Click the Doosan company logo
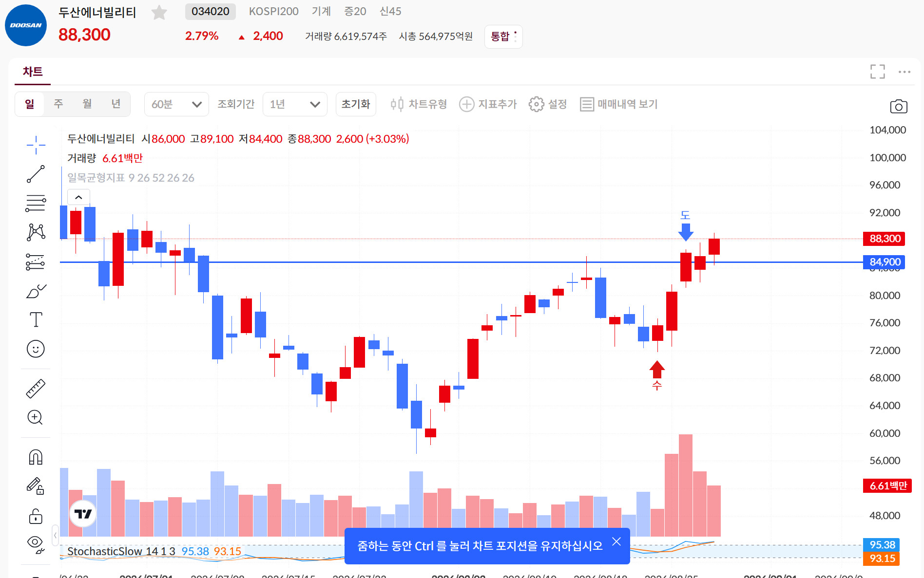The image size is (924, 578). point(26,25)
